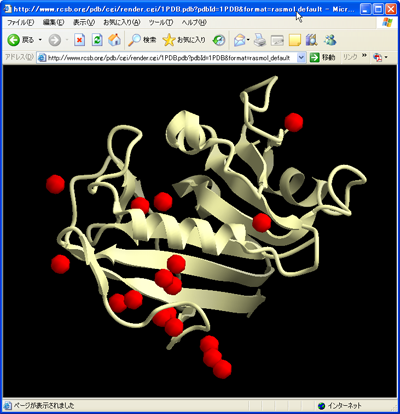
Task: Click the Research book icon
Action: [x=312, y=40]
